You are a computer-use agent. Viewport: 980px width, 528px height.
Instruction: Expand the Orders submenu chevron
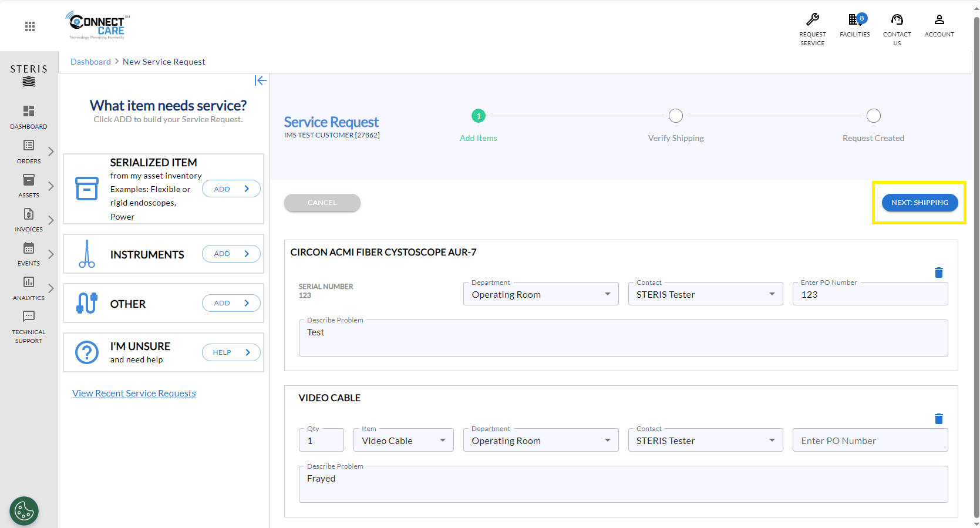coord(51,152)
